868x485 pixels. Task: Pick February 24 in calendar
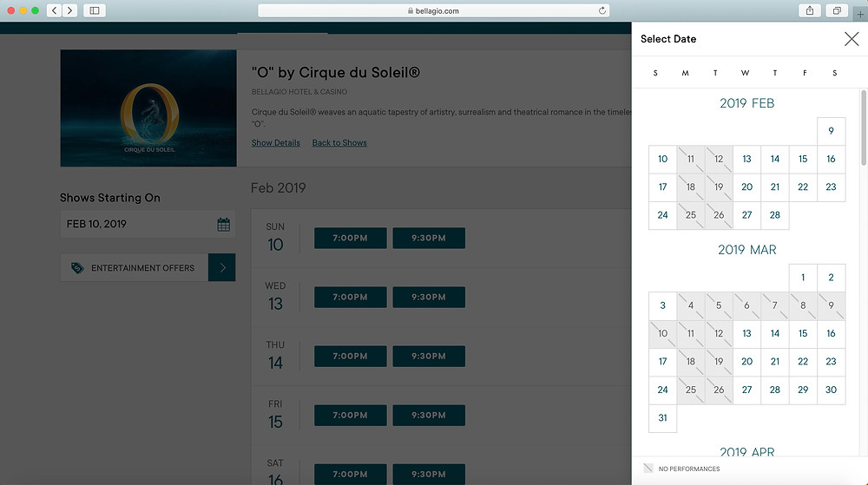tap(662, 215)
